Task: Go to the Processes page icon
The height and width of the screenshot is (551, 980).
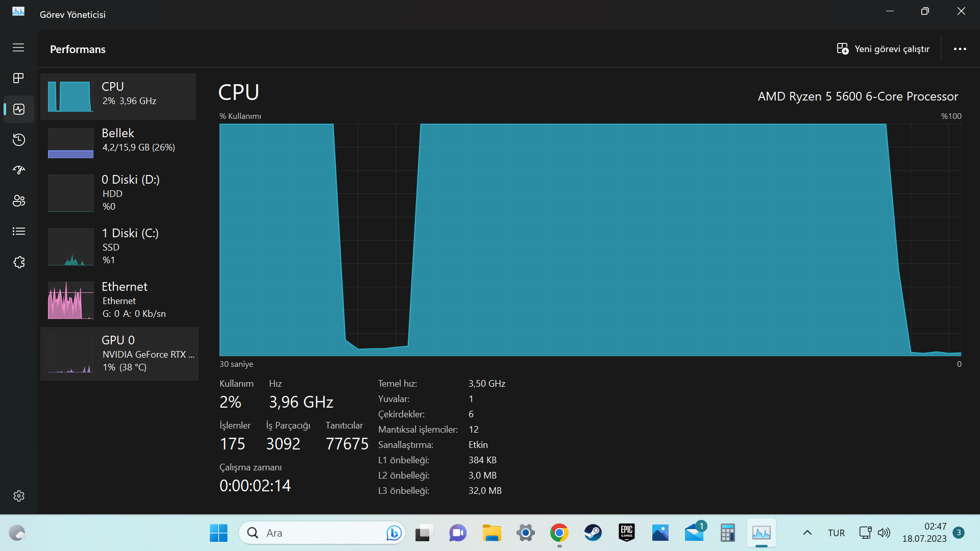Action: click(x=18, y=78)
